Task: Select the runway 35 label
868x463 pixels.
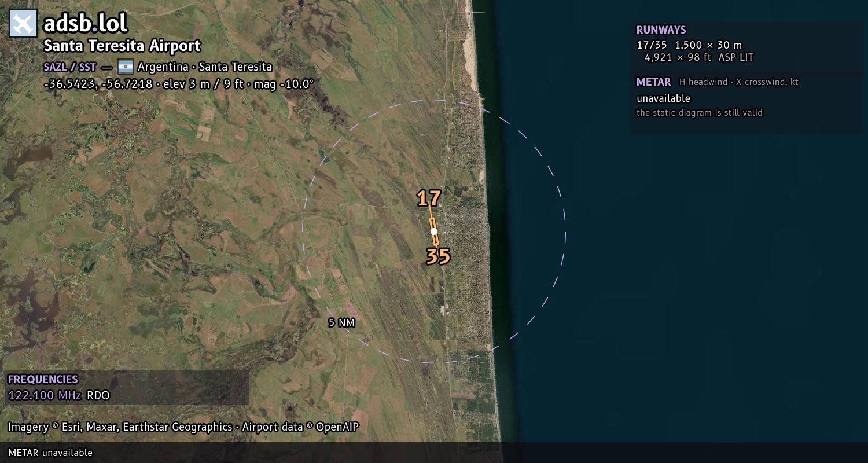Action: (438, 256)
